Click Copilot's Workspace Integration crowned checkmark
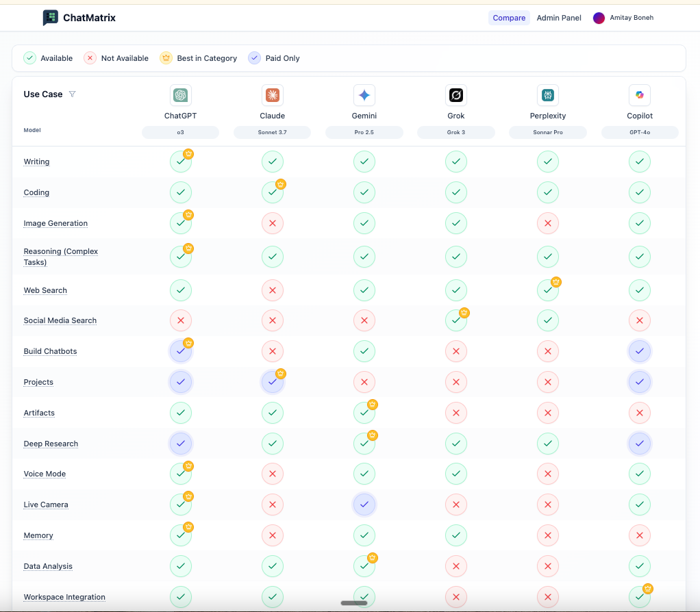700x612 pixels. coord(640,597)
